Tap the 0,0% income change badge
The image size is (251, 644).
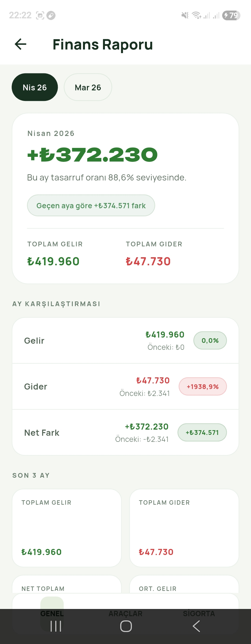[x=210, y=340]
